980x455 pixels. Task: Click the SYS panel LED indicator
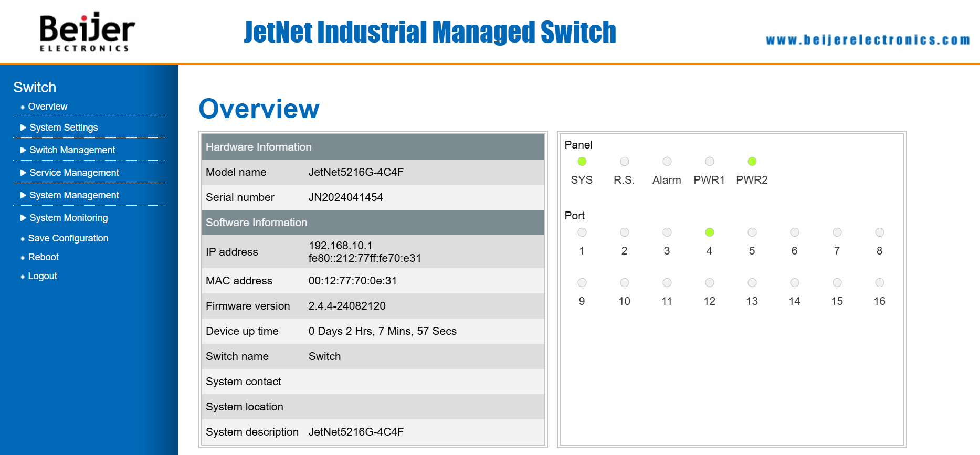(x=582, y=162)
